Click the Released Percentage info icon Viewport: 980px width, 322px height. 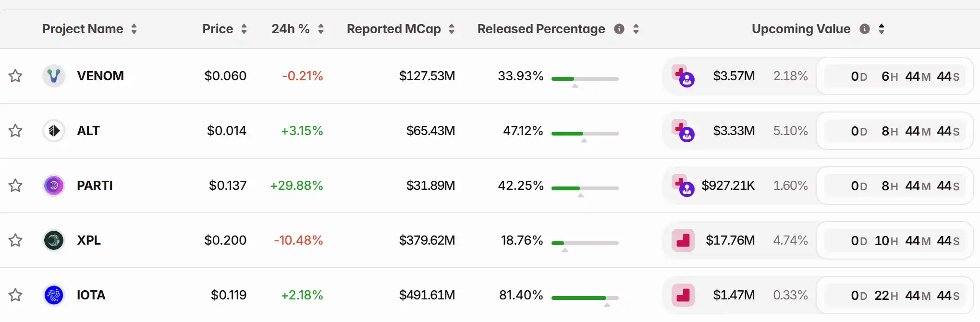pyautogui.click(x=619, y=29)
